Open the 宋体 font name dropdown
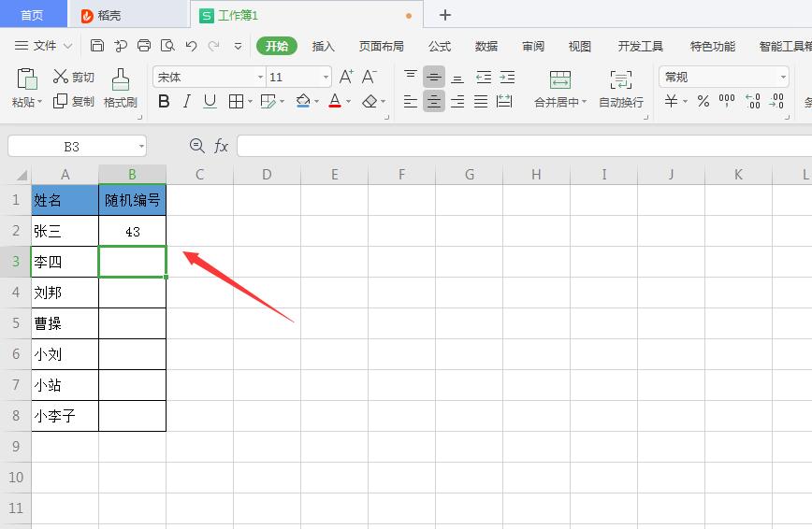This screenshot has width=812, height=529. [260, 78]
